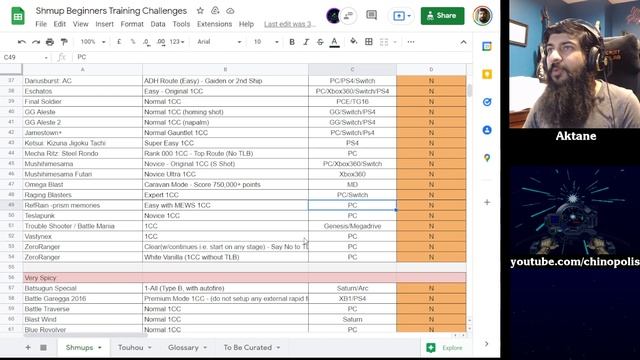This screenshot has height=360, width=640.
Task: Open Google Keep in side panel
Action: [x=487, y=74]
